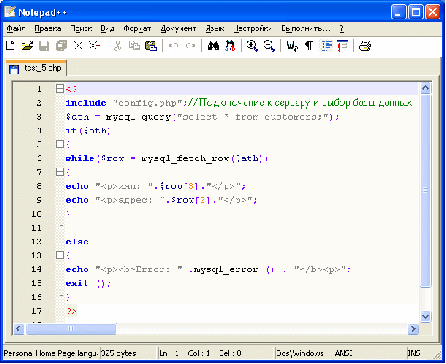This screenshot has width=446, height=364.
Task: Open the Настройки menu
Action: [252, 29]
